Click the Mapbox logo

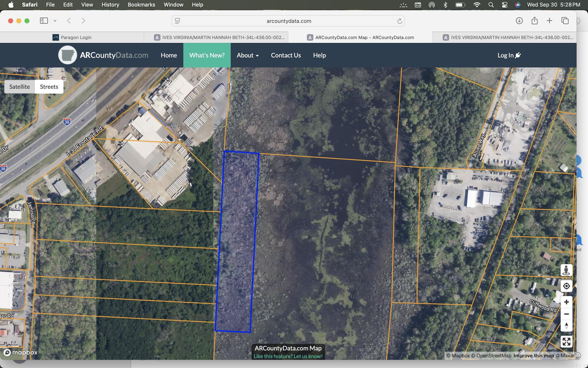click(x=20, y=352)
